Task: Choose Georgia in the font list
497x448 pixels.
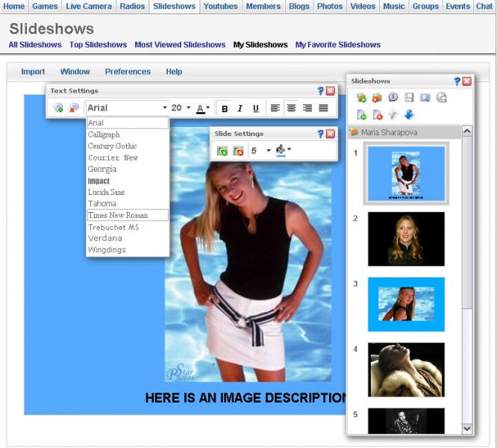Action: [128, 169]
